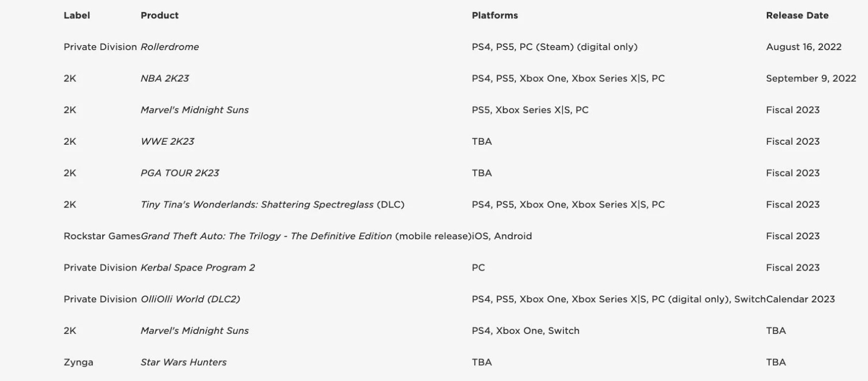Select the Rollerdrome product title
The image size is (868, 381).
point(170,47)
